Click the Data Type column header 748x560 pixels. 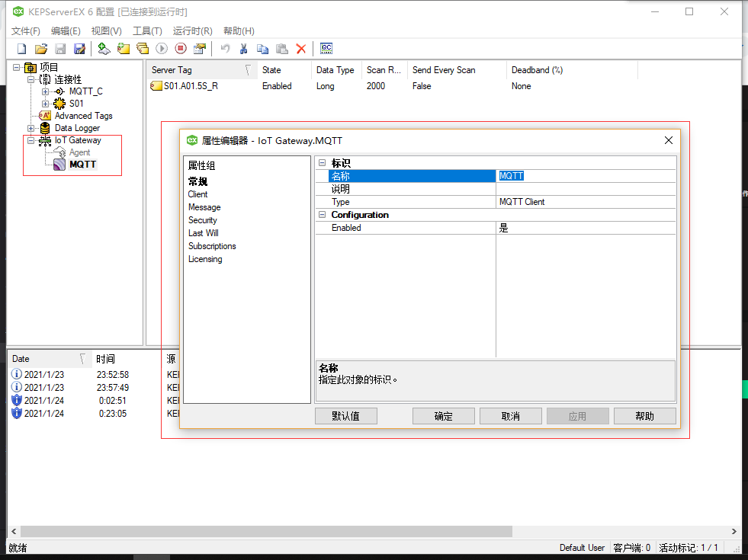(x=335, y=70)
